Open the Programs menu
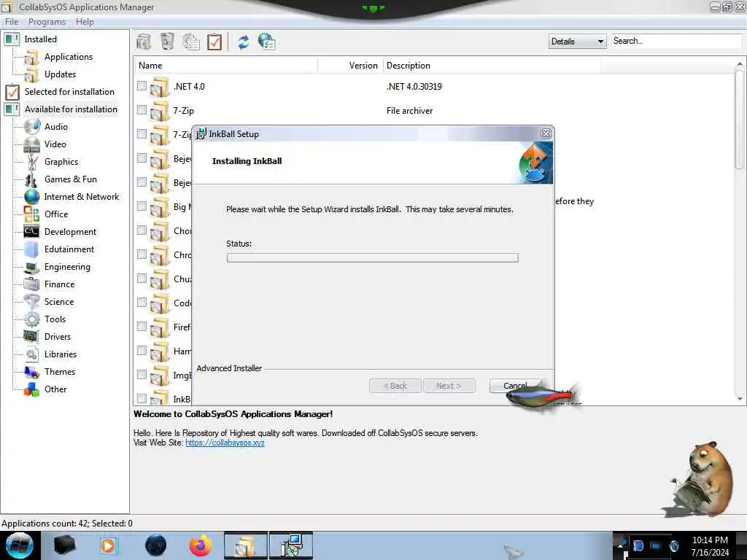 point(47,22)
